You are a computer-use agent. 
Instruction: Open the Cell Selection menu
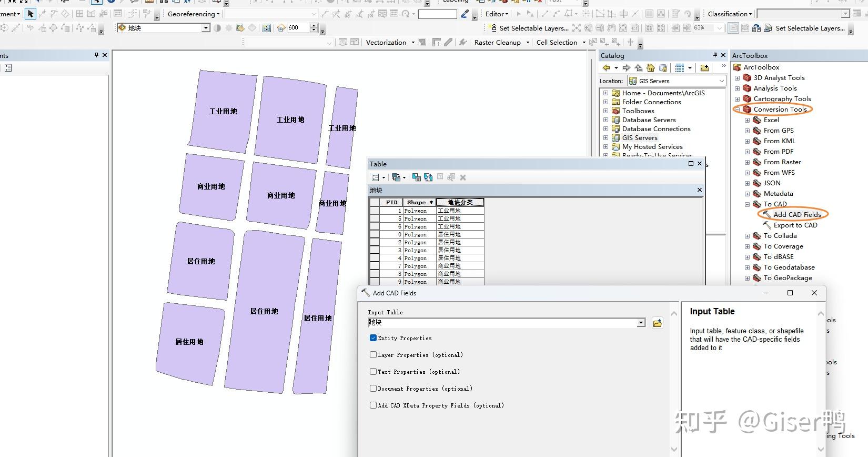561,42
